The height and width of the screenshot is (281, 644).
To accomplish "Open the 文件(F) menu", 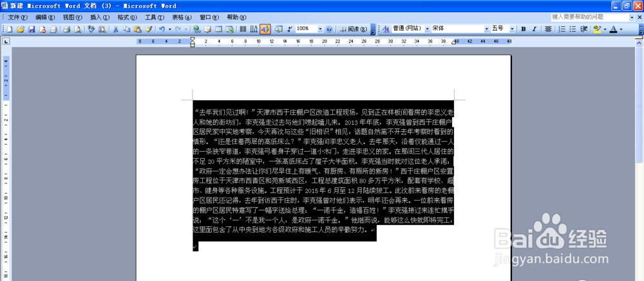I will 17,17.
